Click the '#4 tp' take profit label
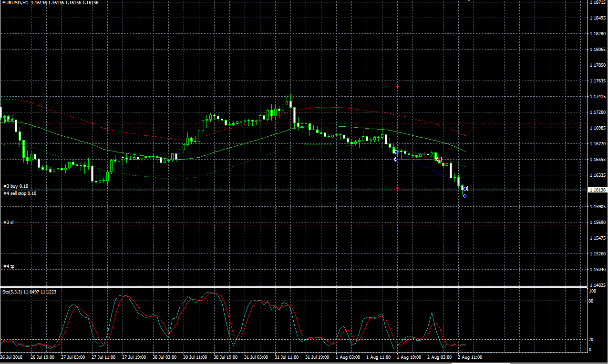 coord(9,266)
